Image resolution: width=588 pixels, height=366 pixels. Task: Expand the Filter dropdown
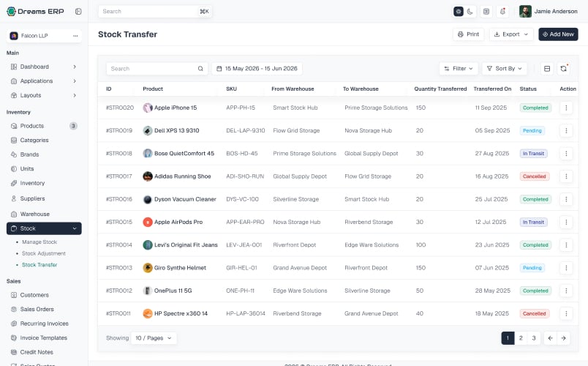pyautogui.click(x=459, y=68)
